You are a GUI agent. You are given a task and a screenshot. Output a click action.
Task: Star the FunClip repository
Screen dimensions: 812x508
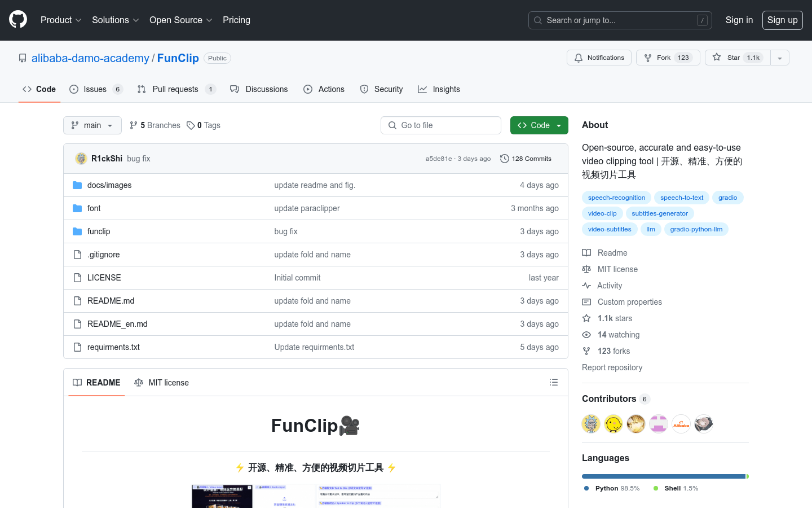(x=738, y=58)
